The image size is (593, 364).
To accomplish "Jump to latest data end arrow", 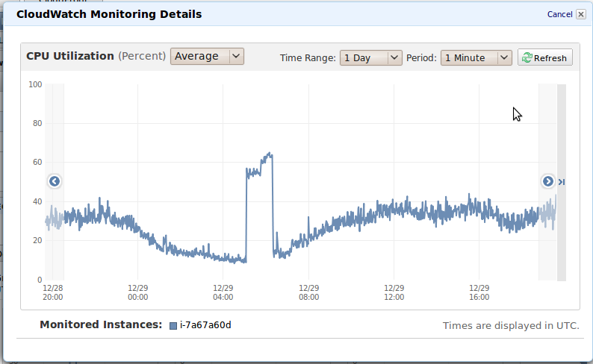I will click(562, 182).
